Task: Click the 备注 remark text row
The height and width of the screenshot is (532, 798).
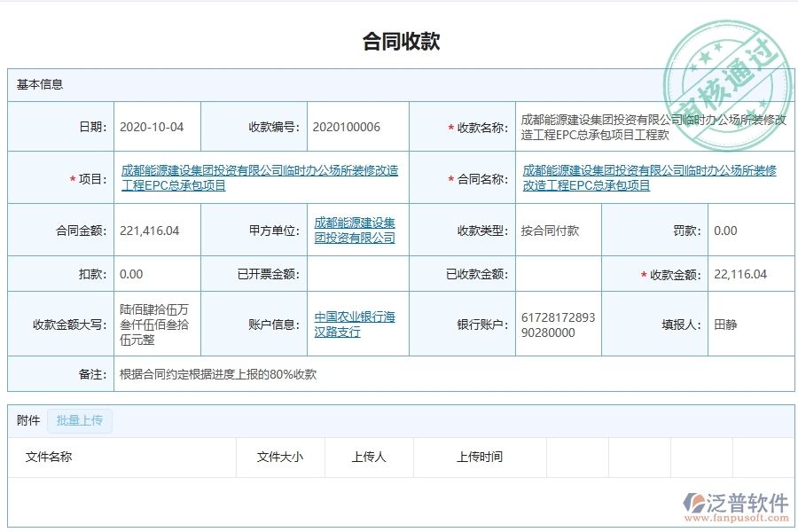Action: 218,374
